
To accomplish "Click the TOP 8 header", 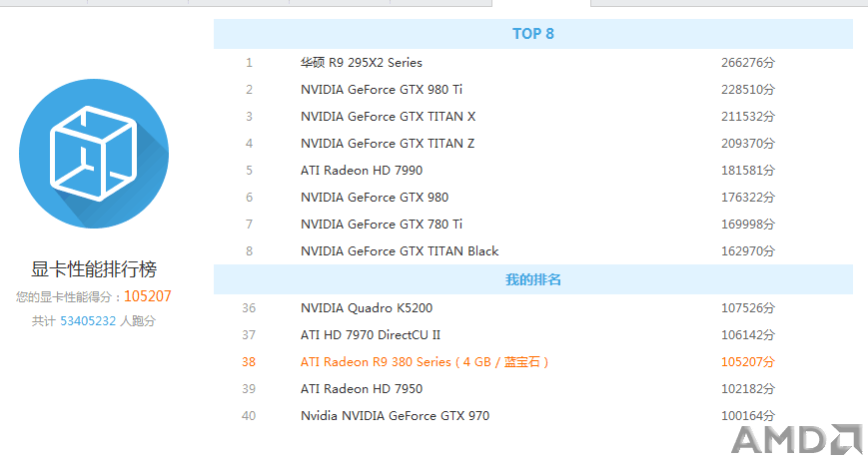I will [x=533, y=34].
